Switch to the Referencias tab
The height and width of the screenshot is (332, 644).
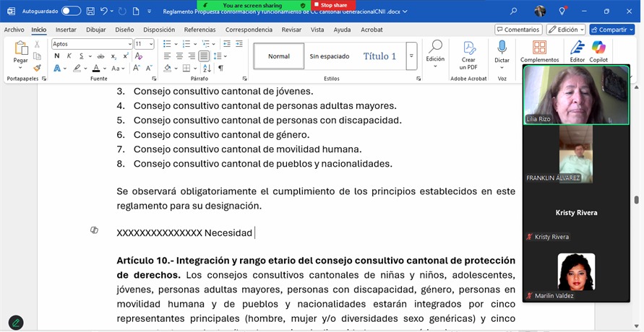(x=200, y=30)
